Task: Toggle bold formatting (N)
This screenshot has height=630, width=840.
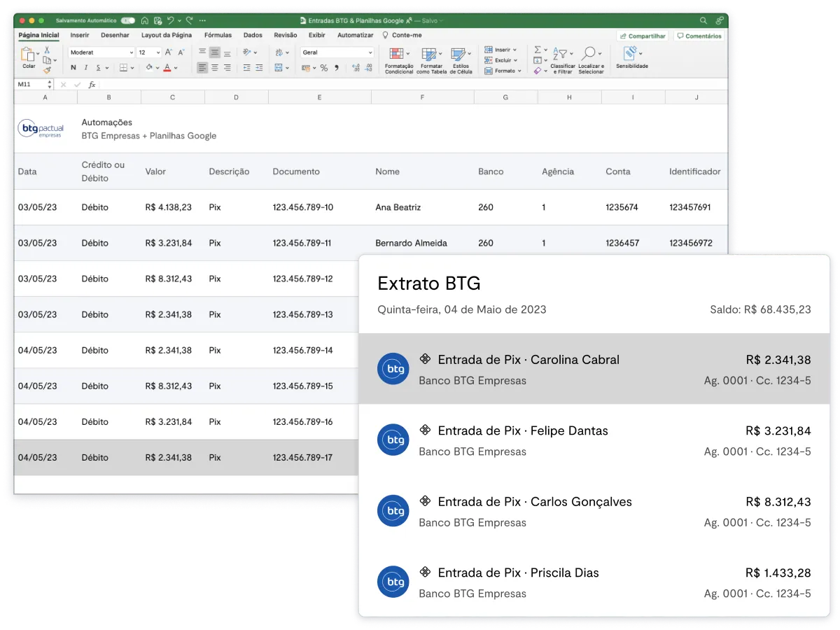Action: pos(73,68)
